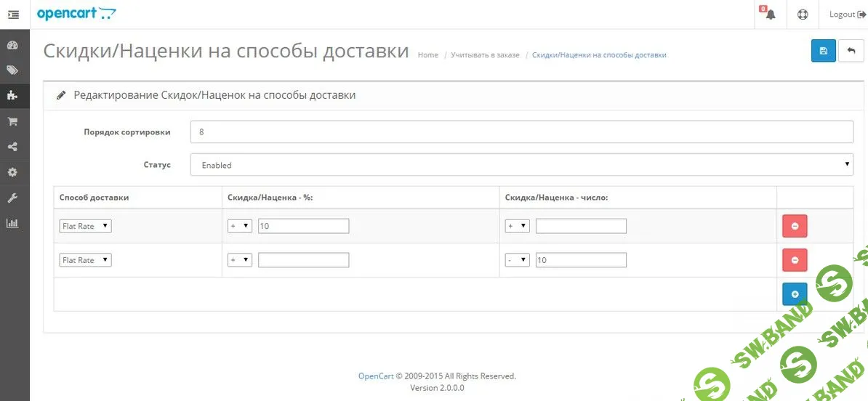Open the Статус Enabled dropdown

[521, 165]
